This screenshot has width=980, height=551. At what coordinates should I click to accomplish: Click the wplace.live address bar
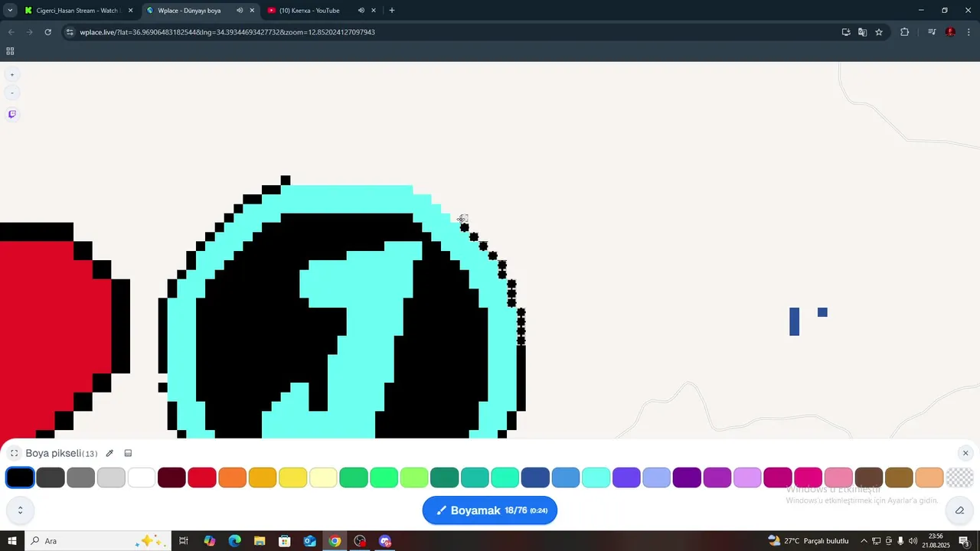pos(452,32)
